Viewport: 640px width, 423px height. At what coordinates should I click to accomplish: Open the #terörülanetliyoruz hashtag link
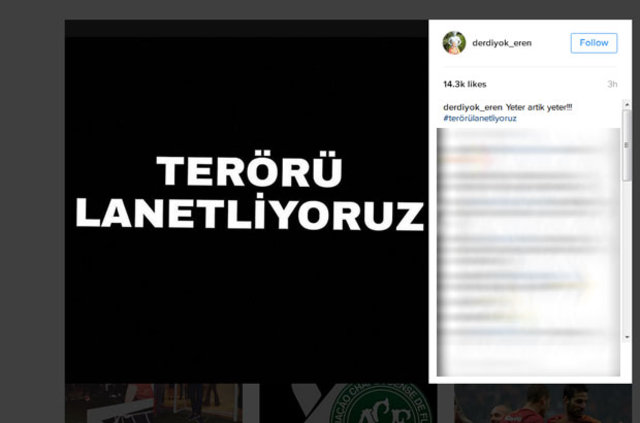(x=479, y=118)
